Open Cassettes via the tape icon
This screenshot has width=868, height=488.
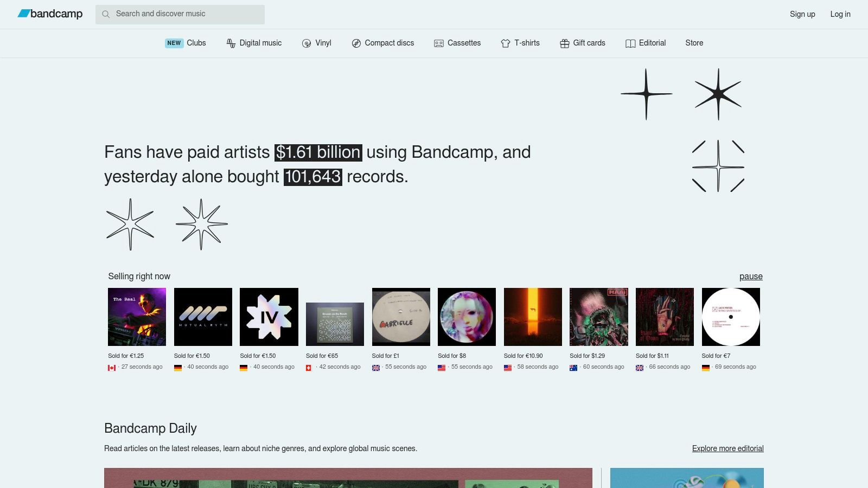pyautogui.click(x=438, y=43)
